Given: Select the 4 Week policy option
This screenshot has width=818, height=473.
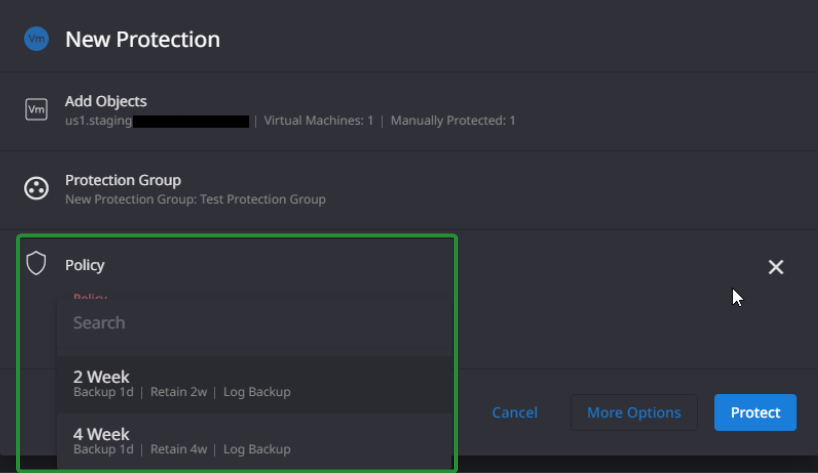Looking at the screenshot, I should coord(255,441).
